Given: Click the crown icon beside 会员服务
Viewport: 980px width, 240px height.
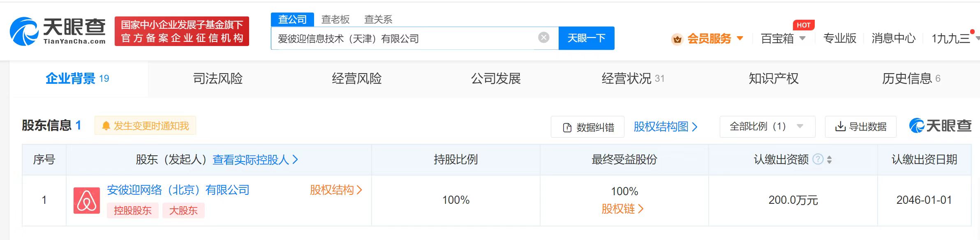Looking at the screenshot, I should 677,39.
